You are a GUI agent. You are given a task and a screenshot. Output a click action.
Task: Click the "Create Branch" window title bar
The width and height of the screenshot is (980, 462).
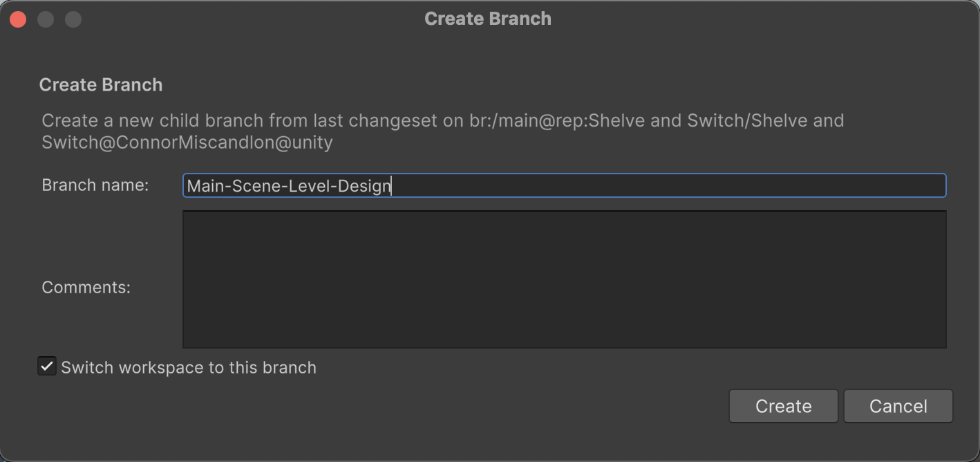pyautogui.click(x=488, y=19)
